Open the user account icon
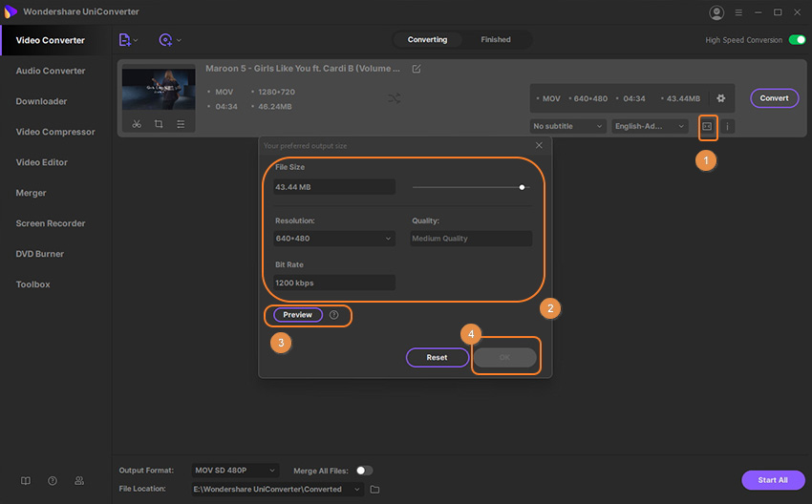The height and width of the screenshot is (504, 812). (716, 12)
